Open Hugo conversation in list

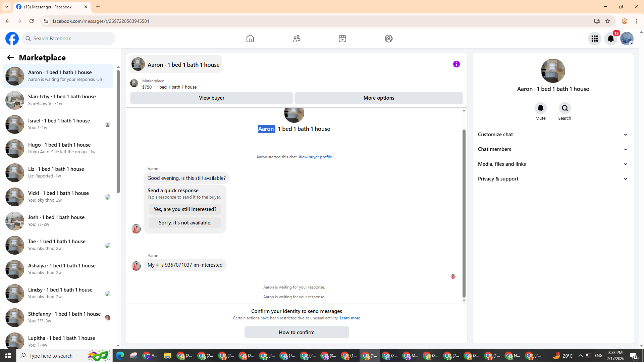[58, 148]
